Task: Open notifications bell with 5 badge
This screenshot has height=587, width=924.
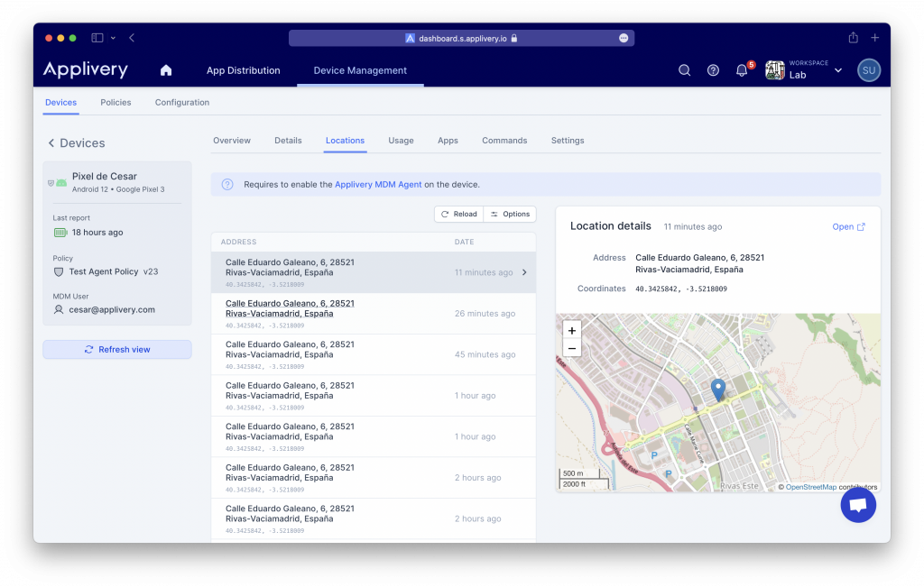Action: click(743, 69)
